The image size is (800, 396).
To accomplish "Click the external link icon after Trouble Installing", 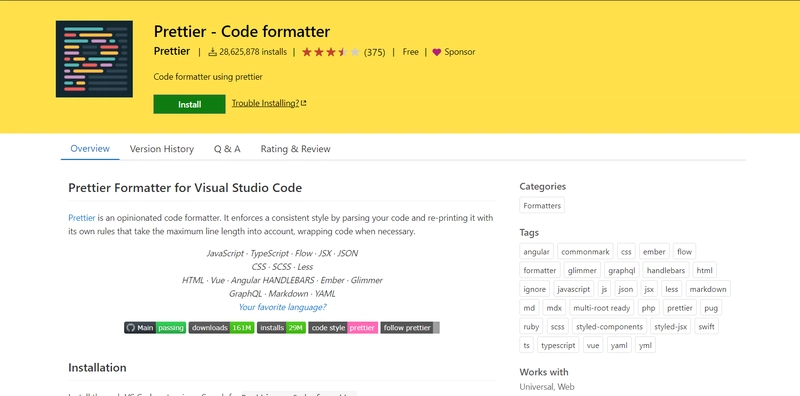I will coord(304,103).
